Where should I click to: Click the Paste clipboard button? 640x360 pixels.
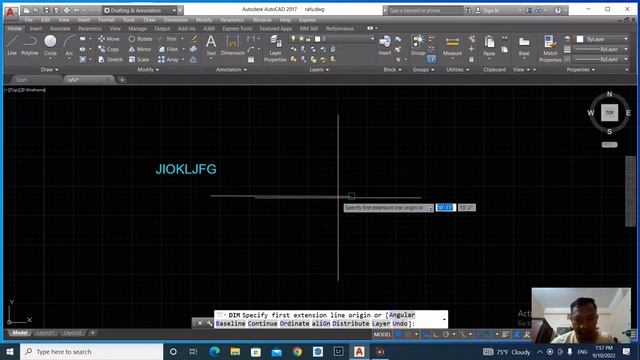[x=489, y=46]
